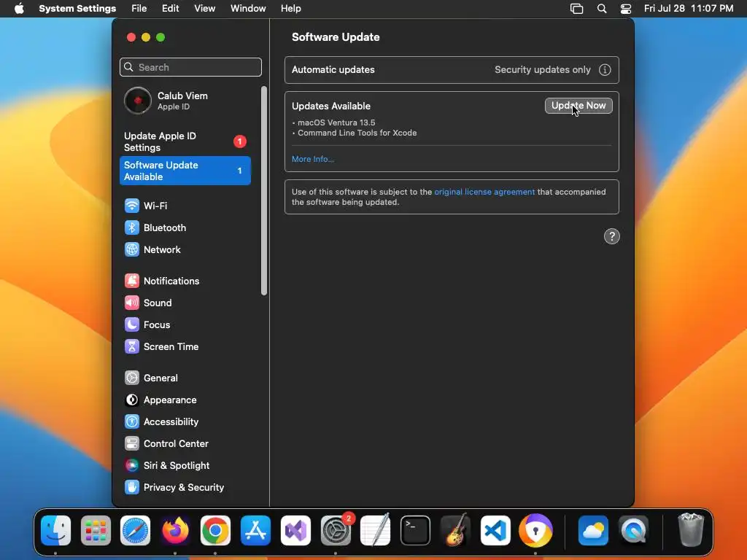Open the Window menu
The image size is (747, 560).
tap(248, 9)
